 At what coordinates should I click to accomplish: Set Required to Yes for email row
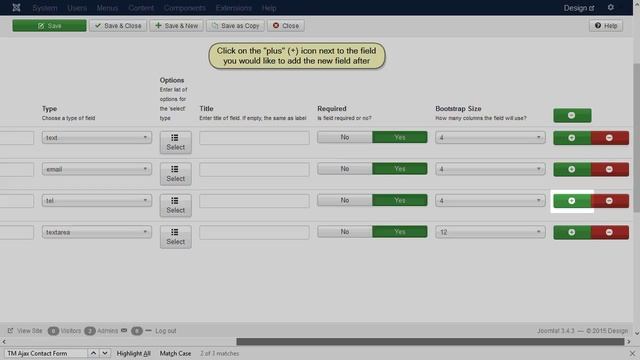coord(400,169)
